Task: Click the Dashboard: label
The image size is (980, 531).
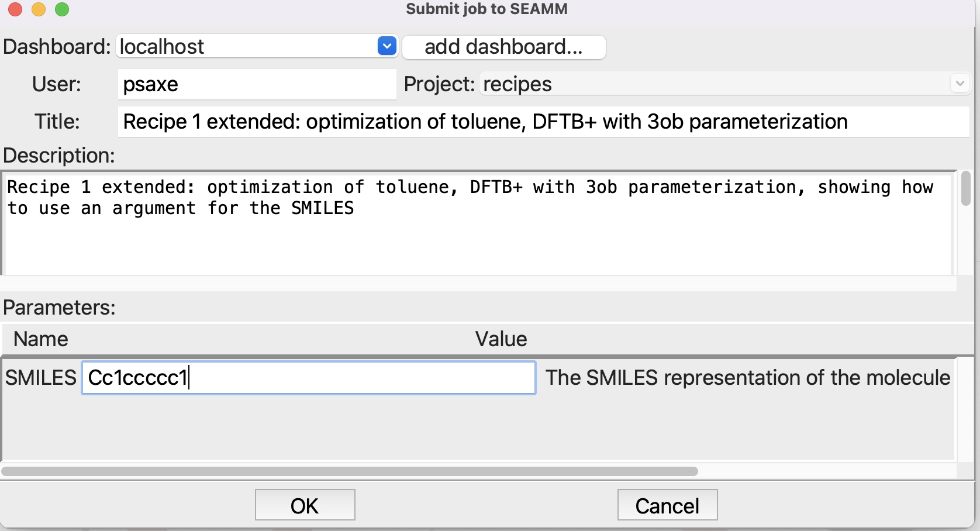Action: pyautogui.click(x=57, y=47)
